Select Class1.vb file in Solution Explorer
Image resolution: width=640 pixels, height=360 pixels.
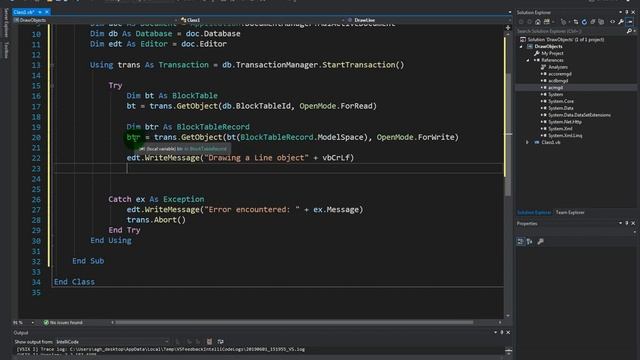(551, 142)
